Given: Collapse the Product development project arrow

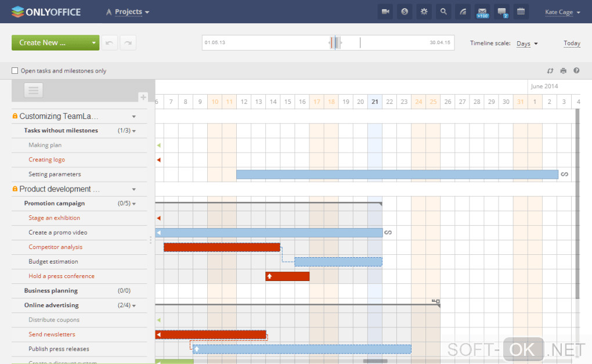Looking at the screenshot, I should point(134,189).
